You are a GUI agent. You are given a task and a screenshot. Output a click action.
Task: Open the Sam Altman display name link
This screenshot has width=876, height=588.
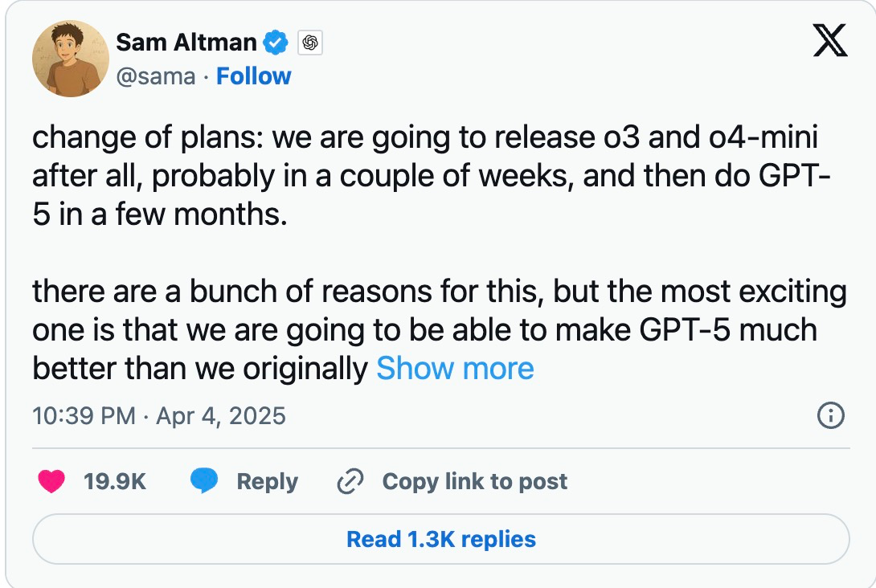186,42
